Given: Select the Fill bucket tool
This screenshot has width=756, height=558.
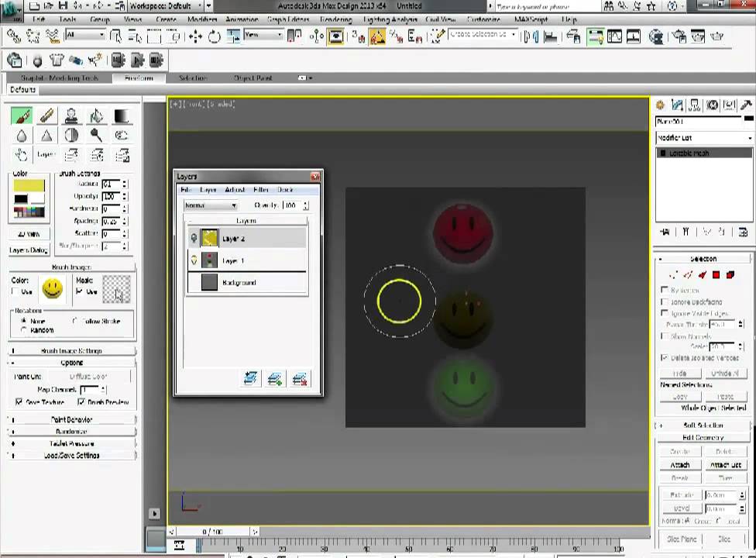Looking at the screenshot, I should pos(96,115).
